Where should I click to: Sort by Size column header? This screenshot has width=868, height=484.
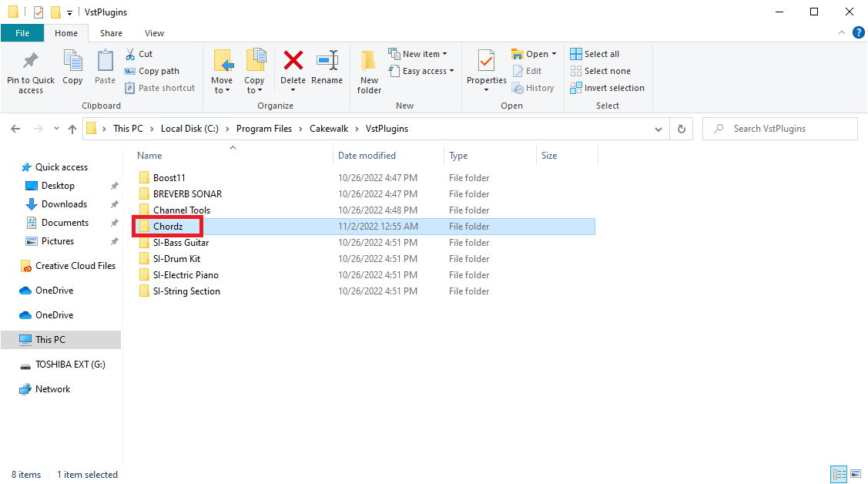pyautogui.click(x=549, y=156)
